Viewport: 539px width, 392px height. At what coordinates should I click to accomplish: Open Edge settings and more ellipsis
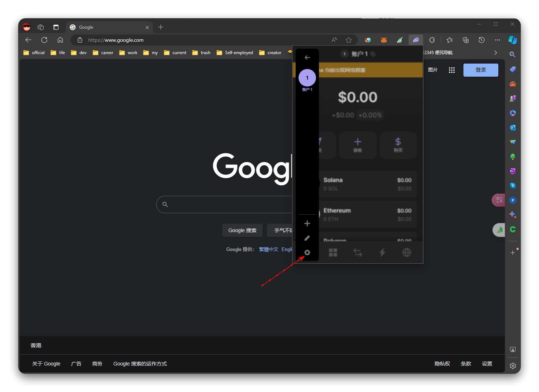(x=498, y=40)
